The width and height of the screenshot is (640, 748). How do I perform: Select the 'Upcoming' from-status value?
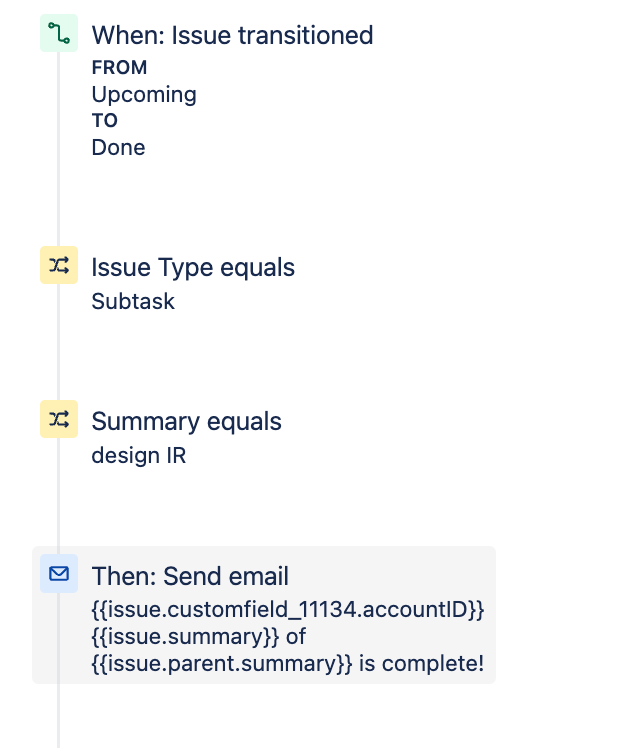point(144,94)
